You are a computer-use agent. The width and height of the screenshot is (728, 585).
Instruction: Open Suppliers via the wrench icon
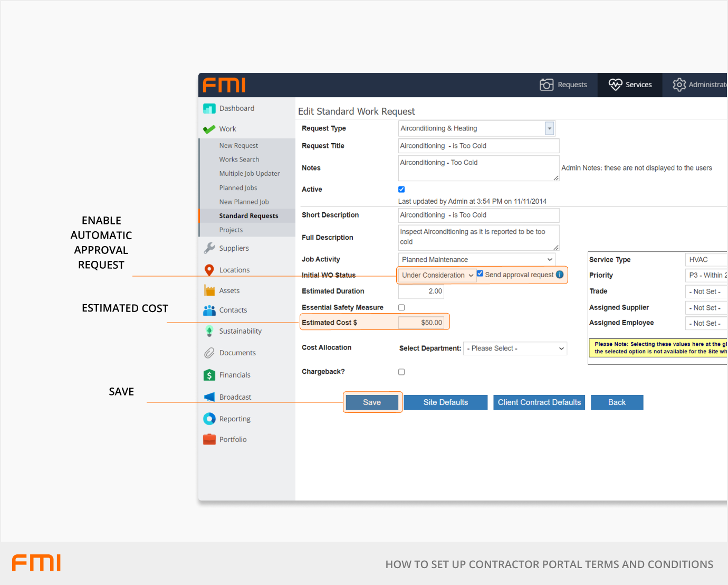pos(209,248)
